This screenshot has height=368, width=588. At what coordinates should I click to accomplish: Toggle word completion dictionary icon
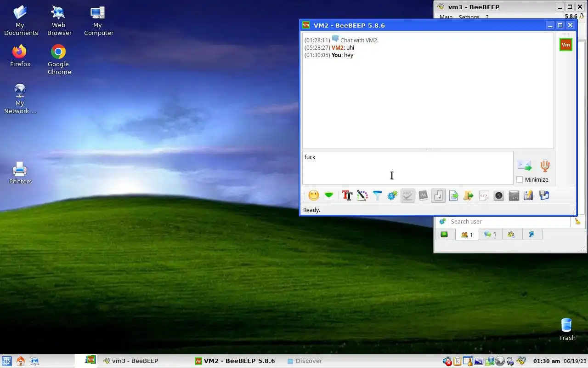pos(423,195)
